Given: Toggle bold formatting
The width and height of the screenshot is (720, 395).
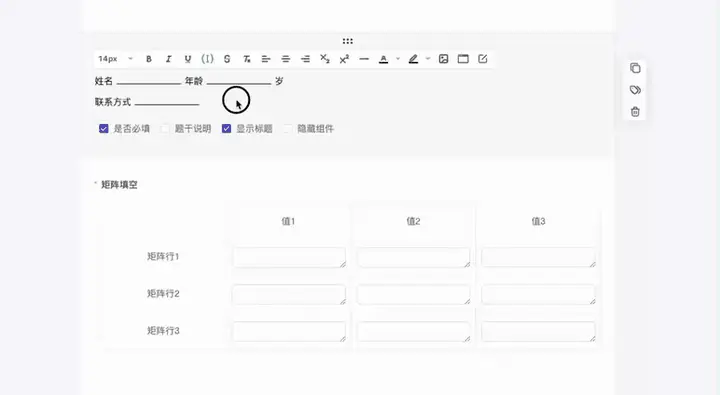Looking at the screenshot, I should point(149,59).
